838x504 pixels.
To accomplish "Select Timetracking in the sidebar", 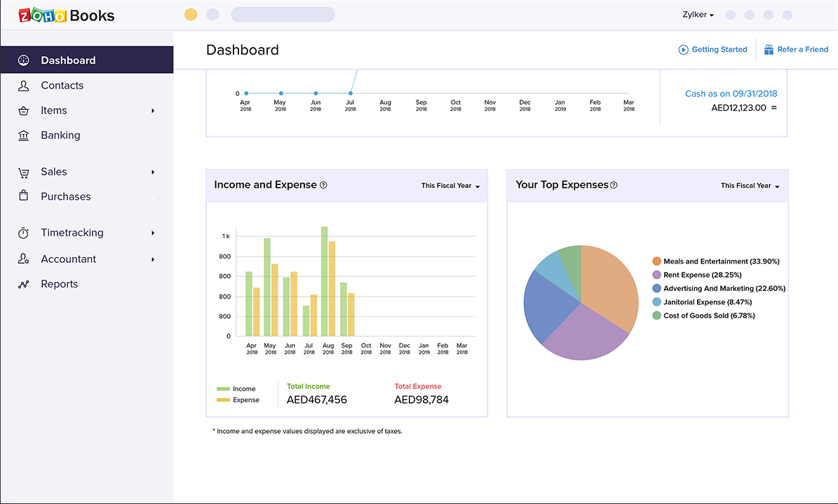I will [72, 233].
